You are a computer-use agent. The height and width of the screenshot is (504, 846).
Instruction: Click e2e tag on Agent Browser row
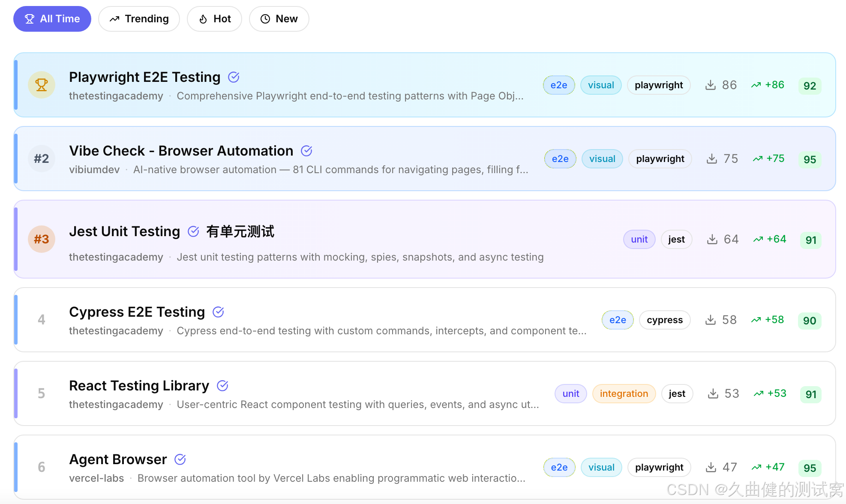click(559, 467)
